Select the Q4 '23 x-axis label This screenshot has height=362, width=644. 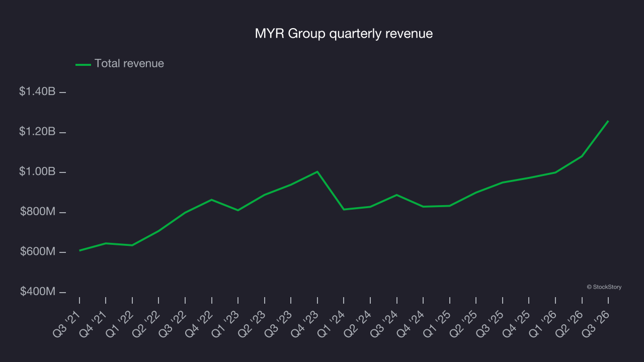pos(304,324)
